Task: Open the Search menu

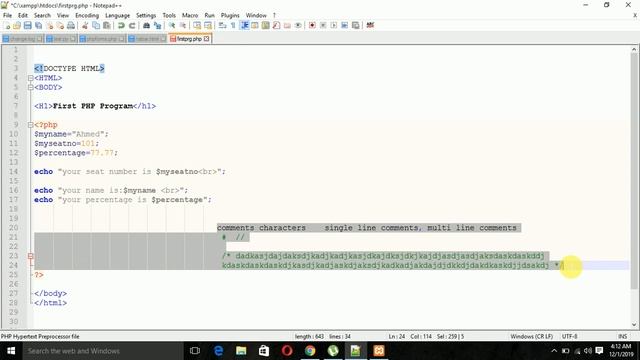Action: (x=42, y=16)
